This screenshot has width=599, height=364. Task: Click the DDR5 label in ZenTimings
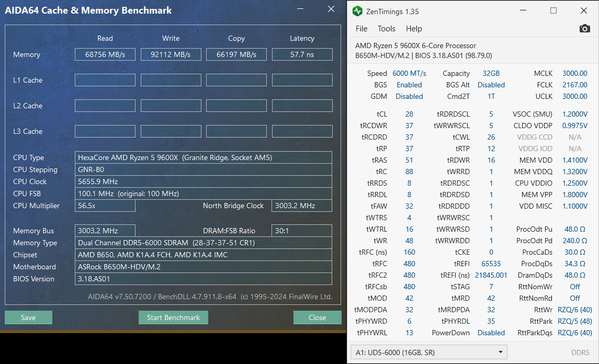coord(580,352)
